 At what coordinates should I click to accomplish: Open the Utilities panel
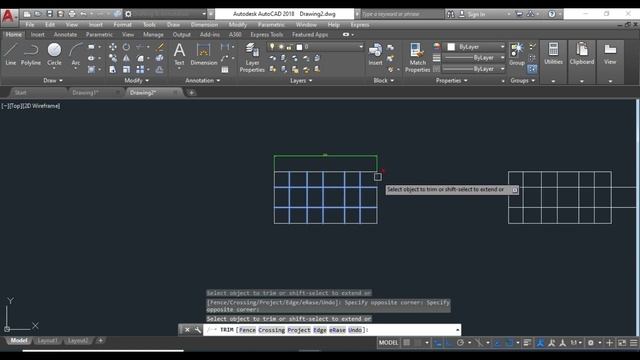point(553,53)
